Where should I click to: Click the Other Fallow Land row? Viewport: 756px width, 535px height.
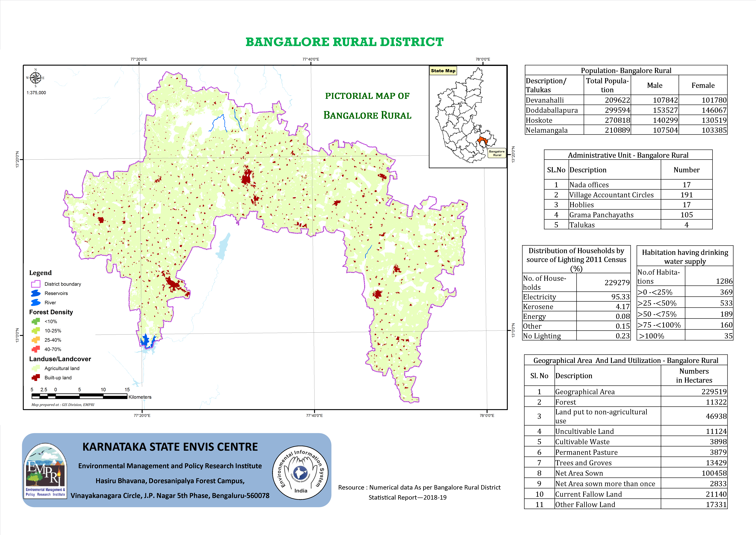(x=626, y=504)
